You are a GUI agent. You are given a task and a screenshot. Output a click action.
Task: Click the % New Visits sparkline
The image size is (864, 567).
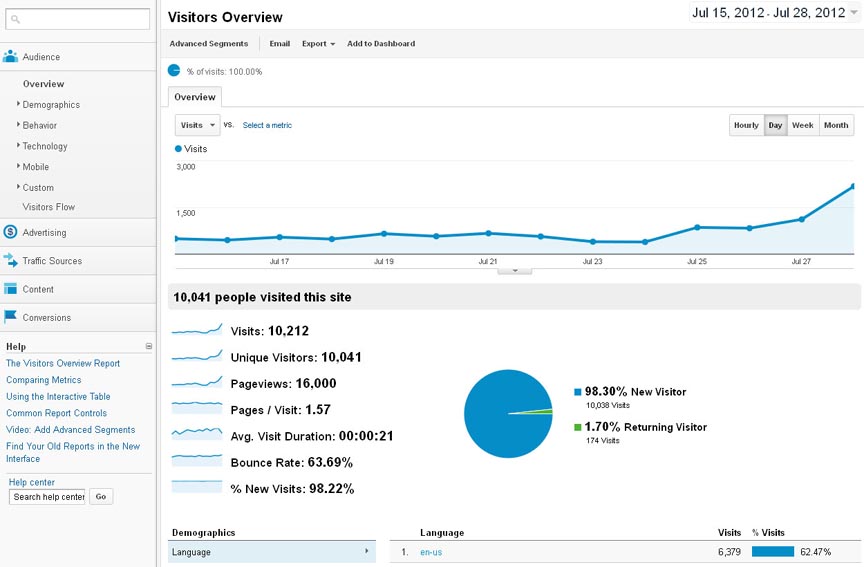click(197, 487)
